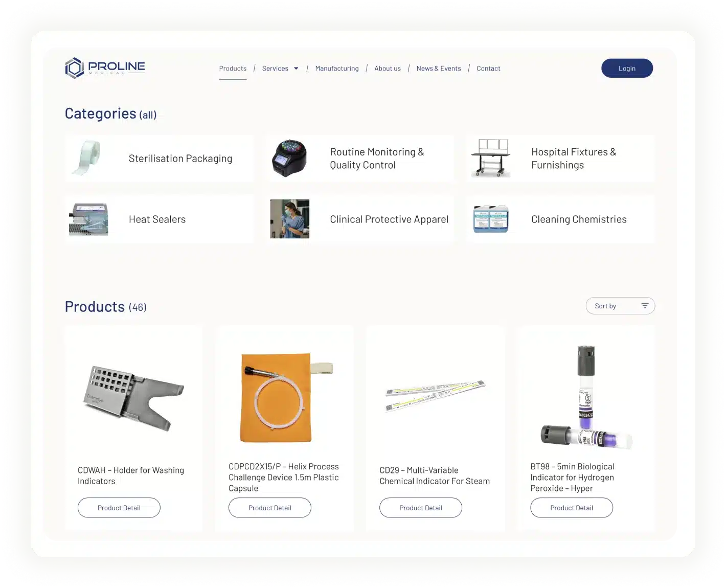Go to the Manufacturing page

(337, 69)
